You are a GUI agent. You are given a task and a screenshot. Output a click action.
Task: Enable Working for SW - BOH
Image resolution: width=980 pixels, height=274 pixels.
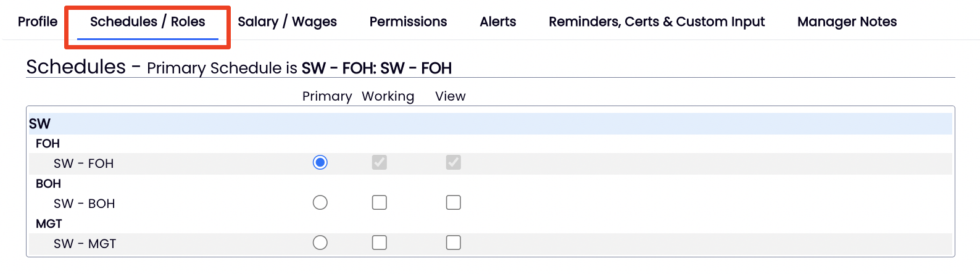point(380,202)
